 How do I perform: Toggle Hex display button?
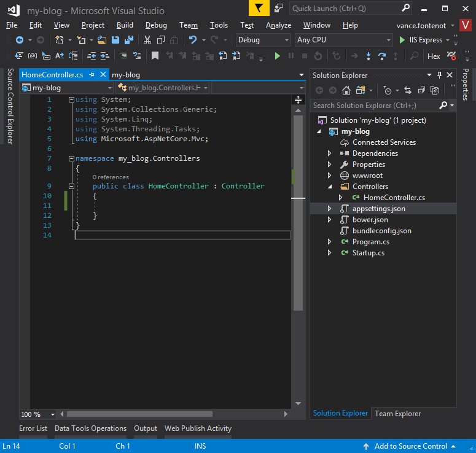click(434, 56)
